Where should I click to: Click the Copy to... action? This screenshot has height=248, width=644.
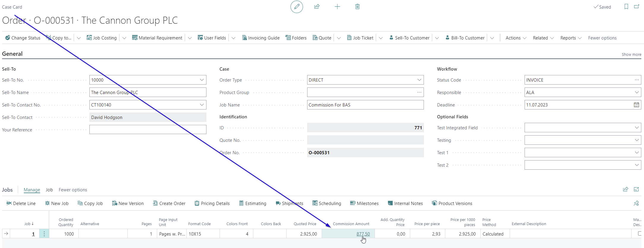point(59,38)
